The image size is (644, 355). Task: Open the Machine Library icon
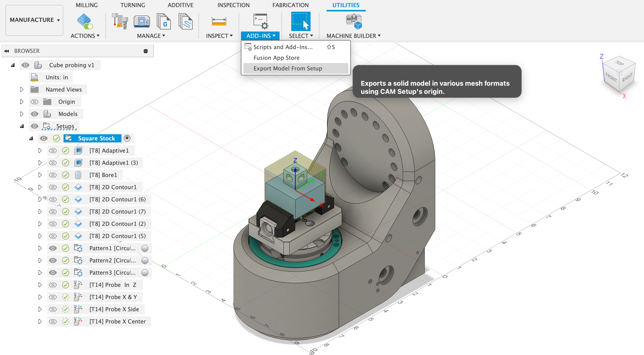(x=142, y=21)
